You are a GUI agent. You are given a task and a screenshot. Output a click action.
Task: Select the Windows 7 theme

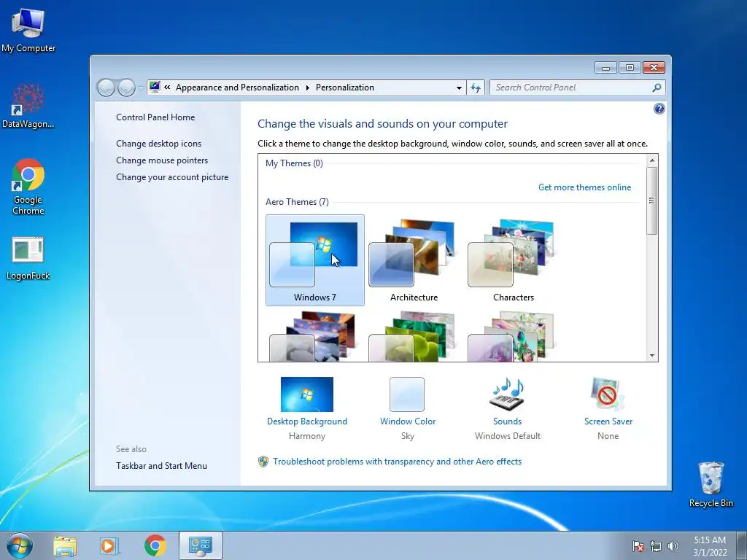(x=315, y=260)
